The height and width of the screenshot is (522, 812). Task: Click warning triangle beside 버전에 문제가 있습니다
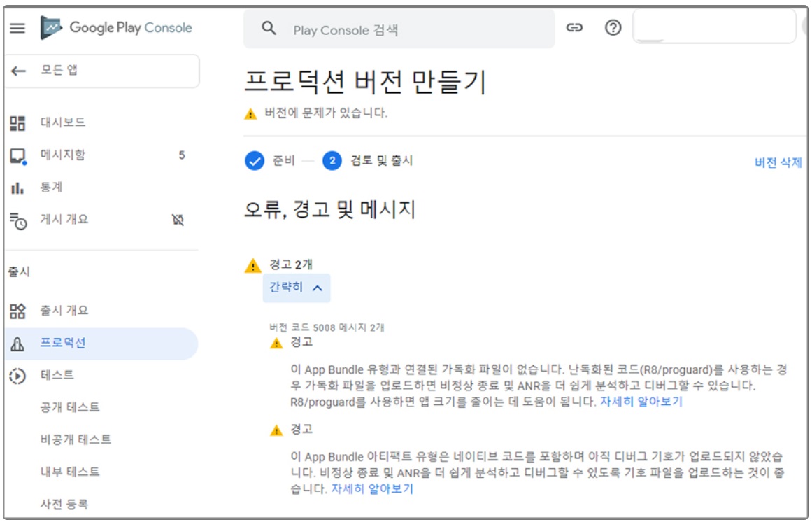pyautogui.click(x=250, y=114)
